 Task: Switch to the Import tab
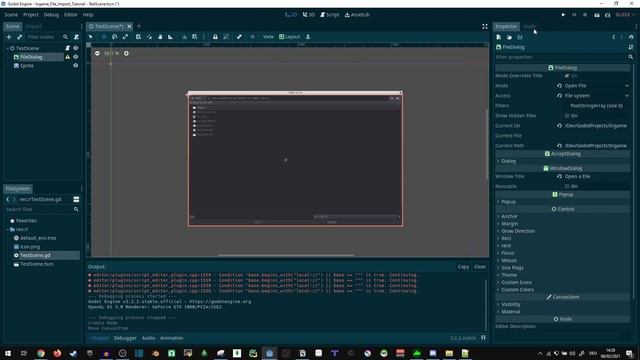33,27
